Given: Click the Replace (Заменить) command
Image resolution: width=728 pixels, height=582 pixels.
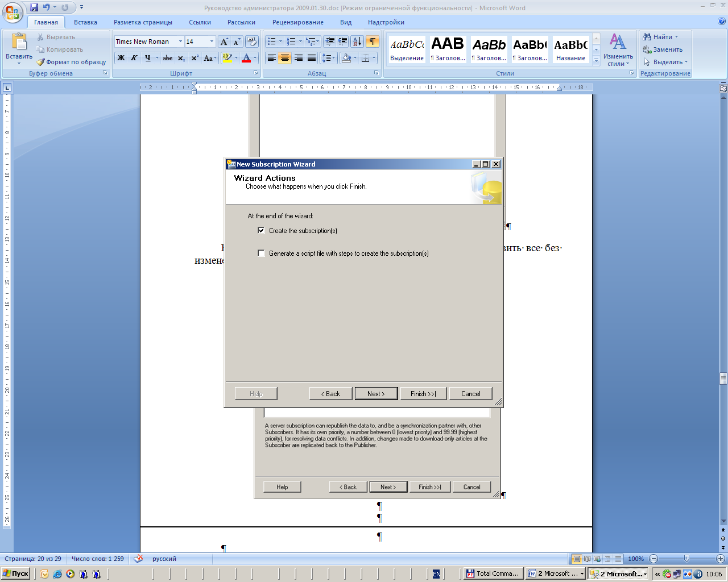Looking at the screenshot, I should click(x=663, y=49).
